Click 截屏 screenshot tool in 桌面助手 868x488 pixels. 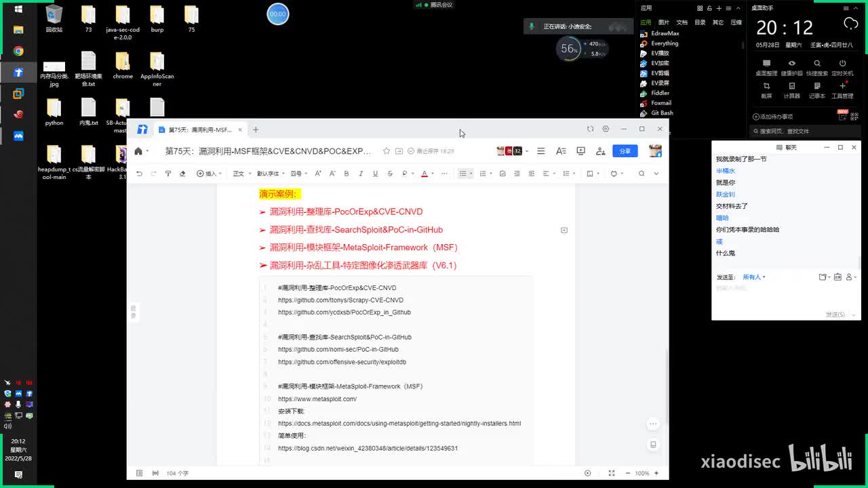point(766,89)
